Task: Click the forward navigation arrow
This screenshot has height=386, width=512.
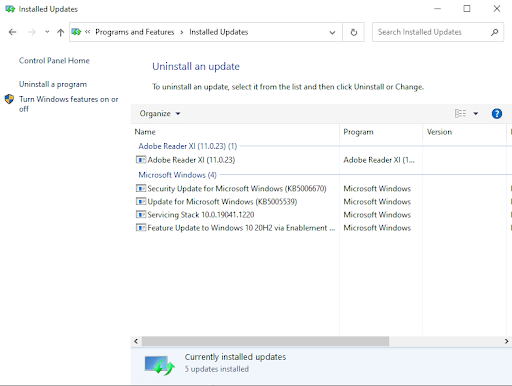Action: coord(31,32)
